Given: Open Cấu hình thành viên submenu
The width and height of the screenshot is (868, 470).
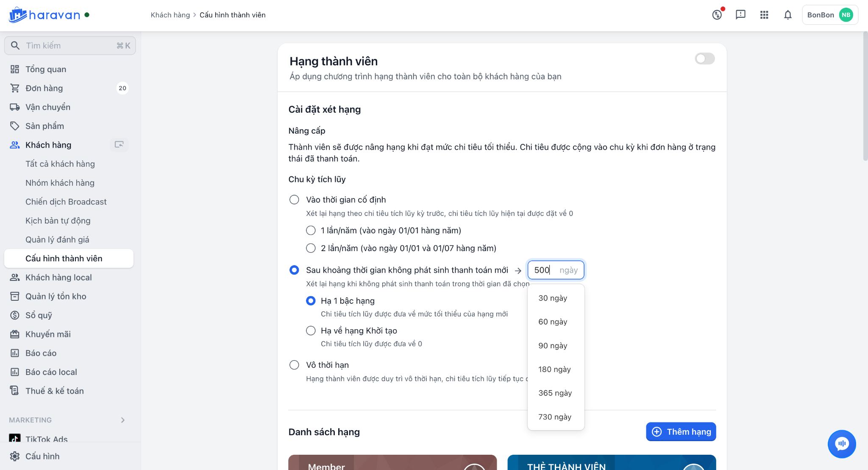Looking at the screenshot, I should click(x=69, y=258).
